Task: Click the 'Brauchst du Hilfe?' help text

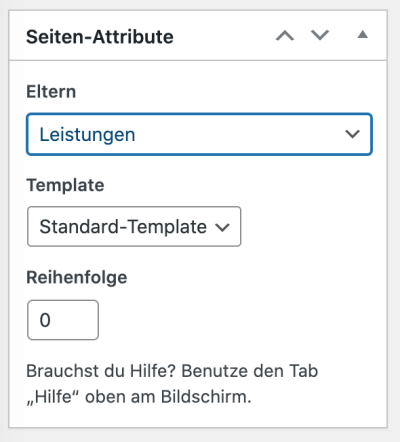Action: click(x=172, y=384)
